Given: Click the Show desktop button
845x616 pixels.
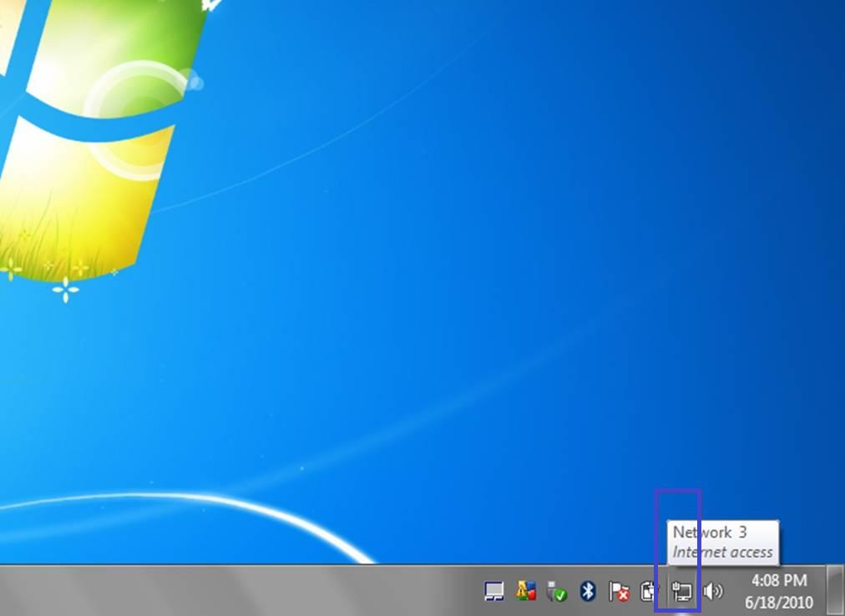Looking at the screenshot, I should 836,591.
